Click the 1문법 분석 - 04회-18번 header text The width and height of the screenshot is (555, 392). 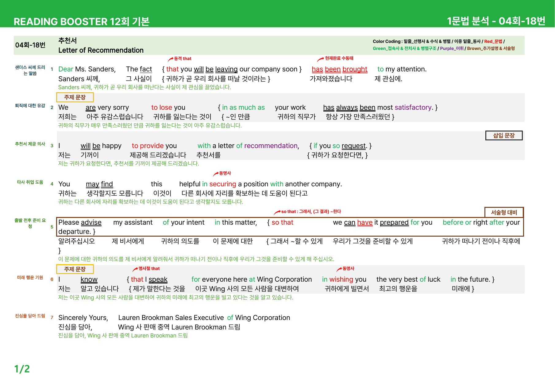pyautogui.click(x=496, y=21)
